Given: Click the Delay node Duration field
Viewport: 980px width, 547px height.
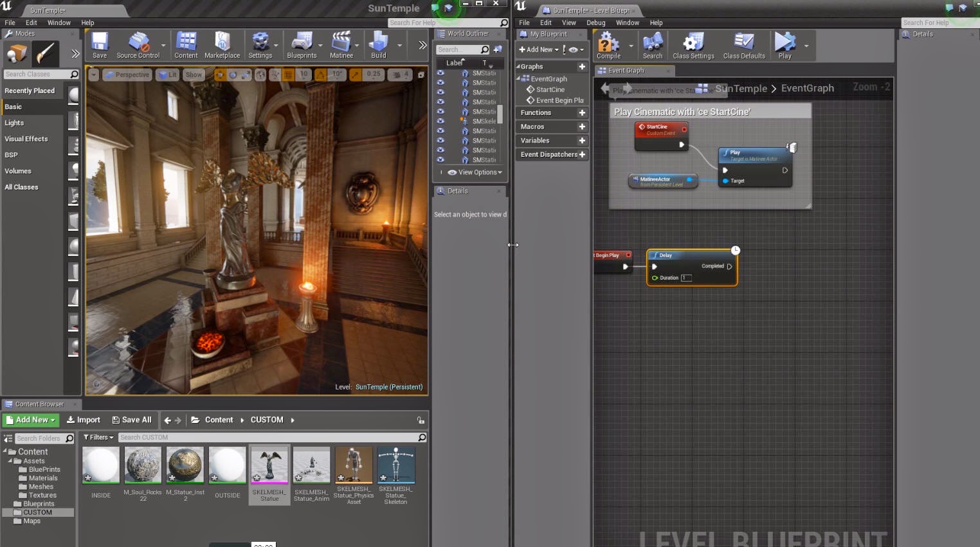Looking at the screenshot, I should coord(686,278).
